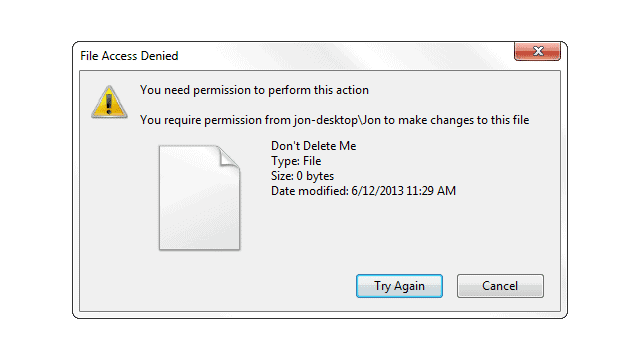
Task: Select the Don't Delete Me file name
Action: point(313,146)
